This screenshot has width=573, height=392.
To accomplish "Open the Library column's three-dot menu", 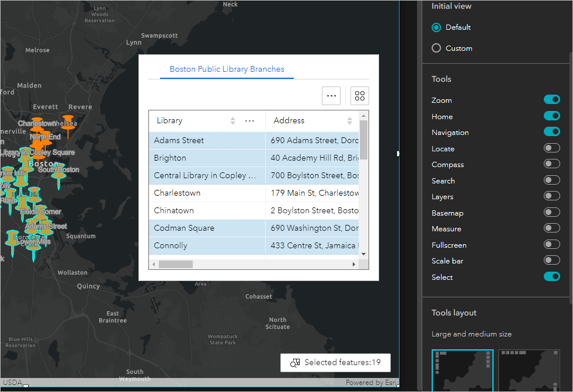I will (x=249, y=121).
